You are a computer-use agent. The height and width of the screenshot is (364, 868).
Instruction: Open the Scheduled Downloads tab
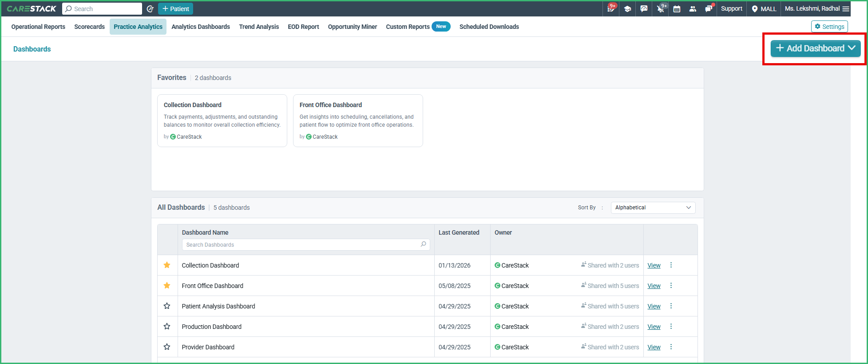tap(489, 27)
